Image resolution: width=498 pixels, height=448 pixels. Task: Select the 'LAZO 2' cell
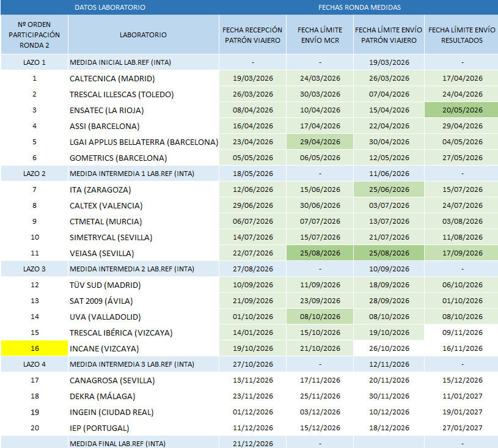(x=34, y=174)
